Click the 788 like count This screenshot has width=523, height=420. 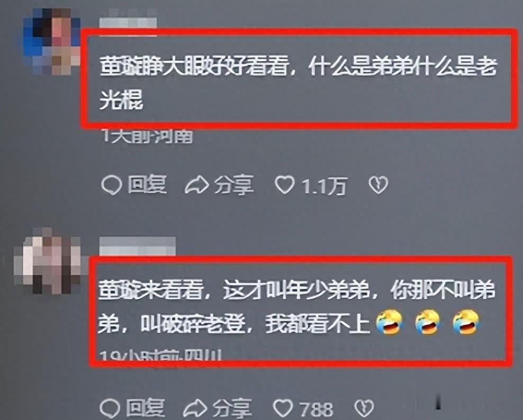pyautogui.click(x=316, y=409)
